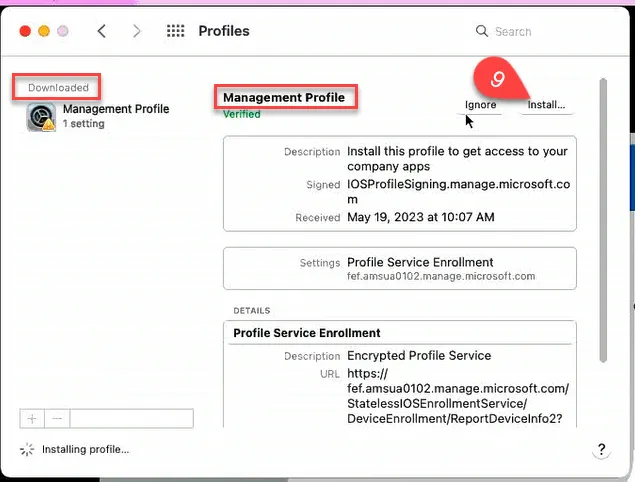Click the Received field label
The height and width of the screenshot is (482, 635).
pyautogui.click(x=318, y=218)
